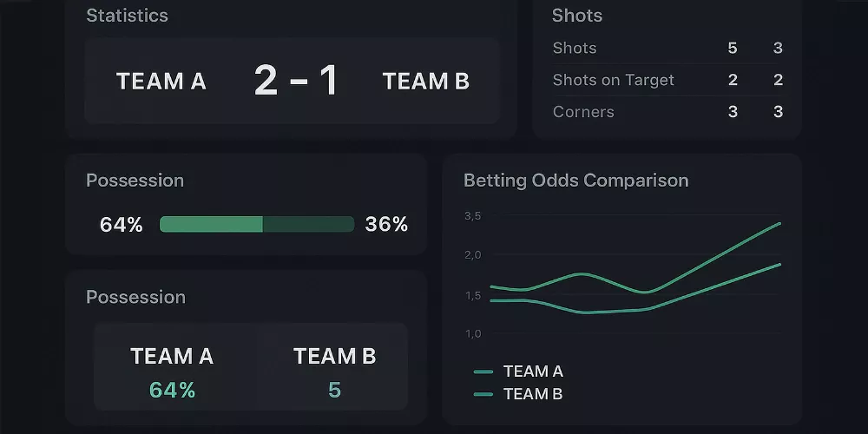Click the 64% label beside the possession bar
868x434 pixels.
click(x=122, y=225)
